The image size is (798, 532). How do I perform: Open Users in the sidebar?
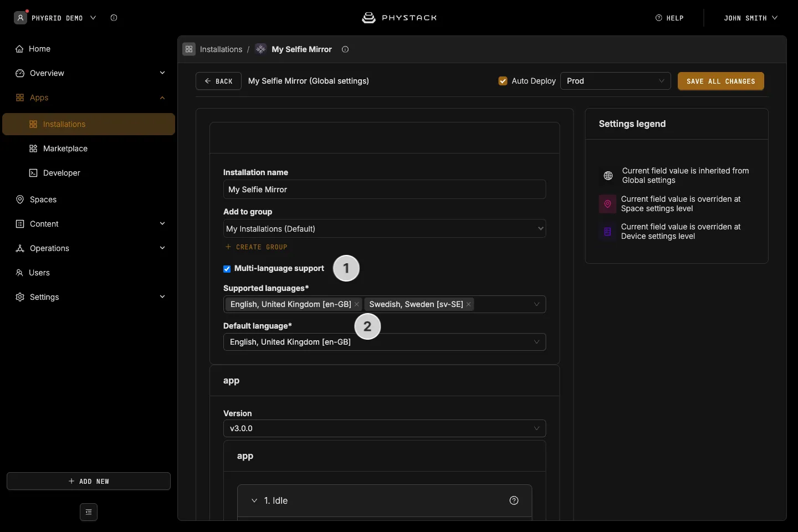(x=89, y=273)
